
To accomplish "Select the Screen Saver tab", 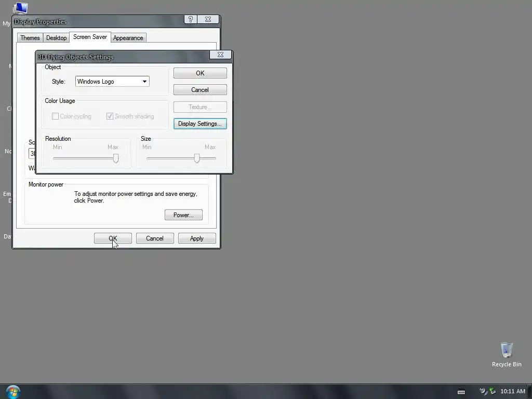I will point(90,37).
